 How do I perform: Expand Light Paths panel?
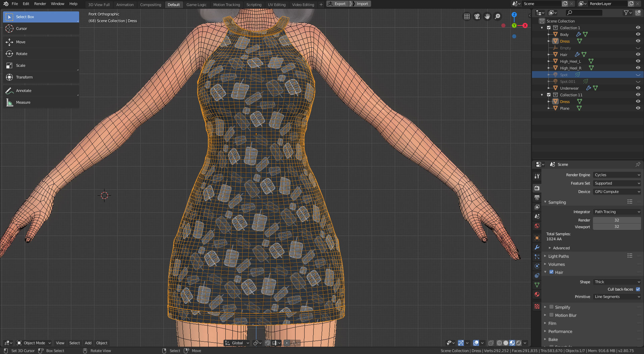[558, 256]
